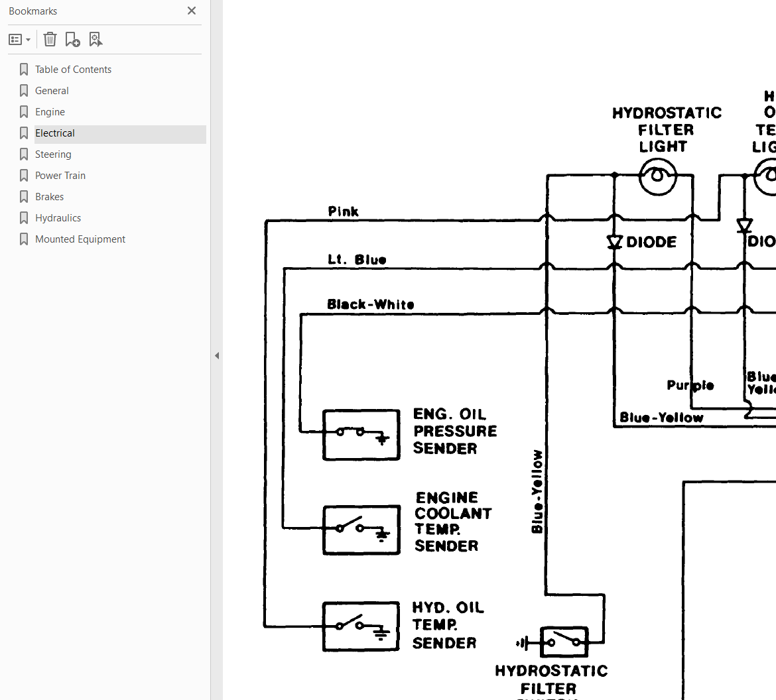
Task: Click the Purple wire label
Action: click(x=690, y=385)
